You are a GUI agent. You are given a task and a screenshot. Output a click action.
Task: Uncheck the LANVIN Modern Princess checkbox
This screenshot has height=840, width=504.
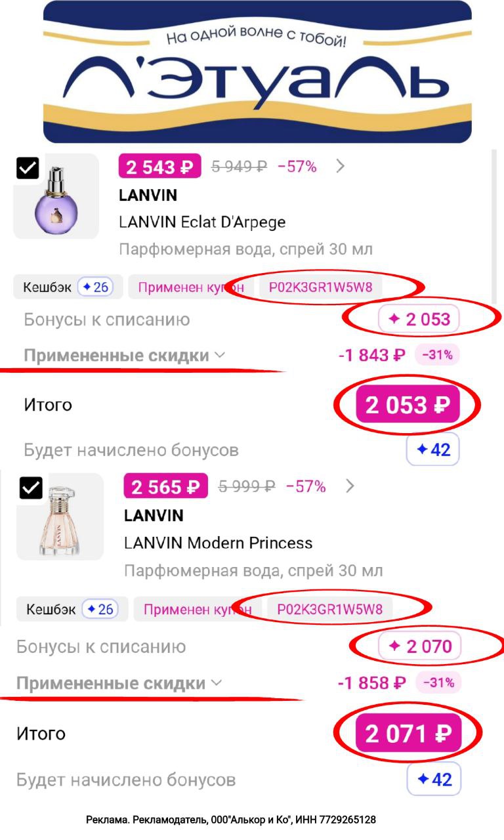coord(31,488)
